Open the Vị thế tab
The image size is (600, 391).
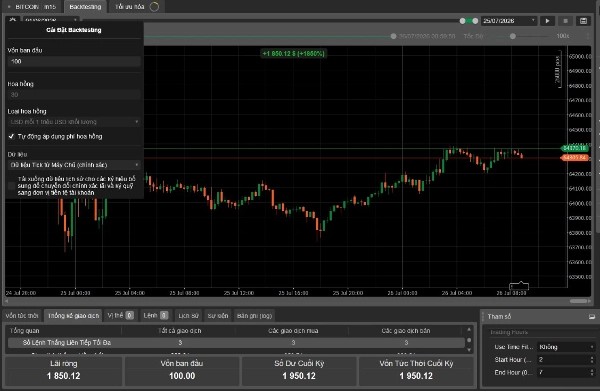pyautogui.click(x=120, y=316)
